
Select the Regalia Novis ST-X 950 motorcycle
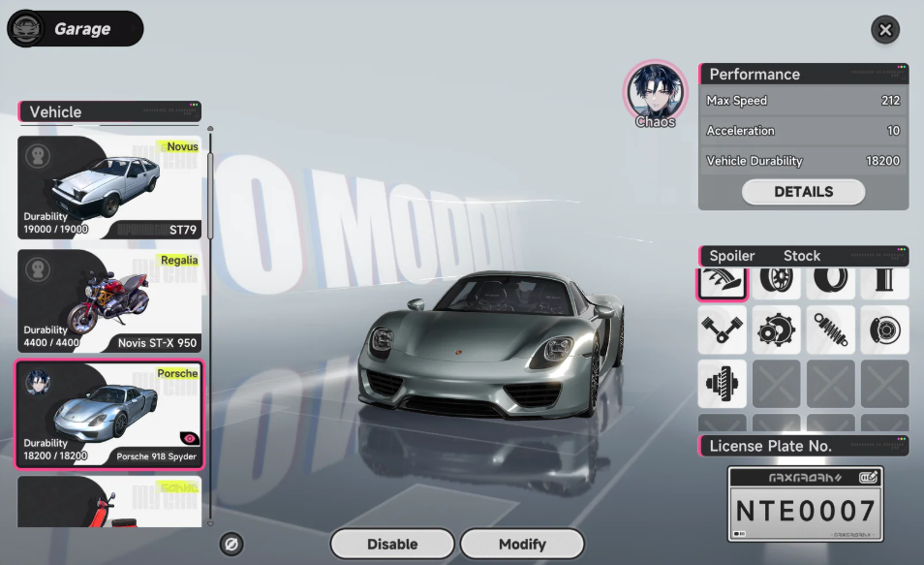[x=109, y=300]
